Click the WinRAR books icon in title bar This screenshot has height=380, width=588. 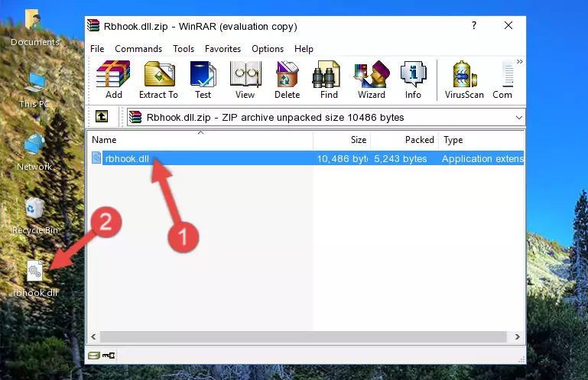(x=93, y=25)
